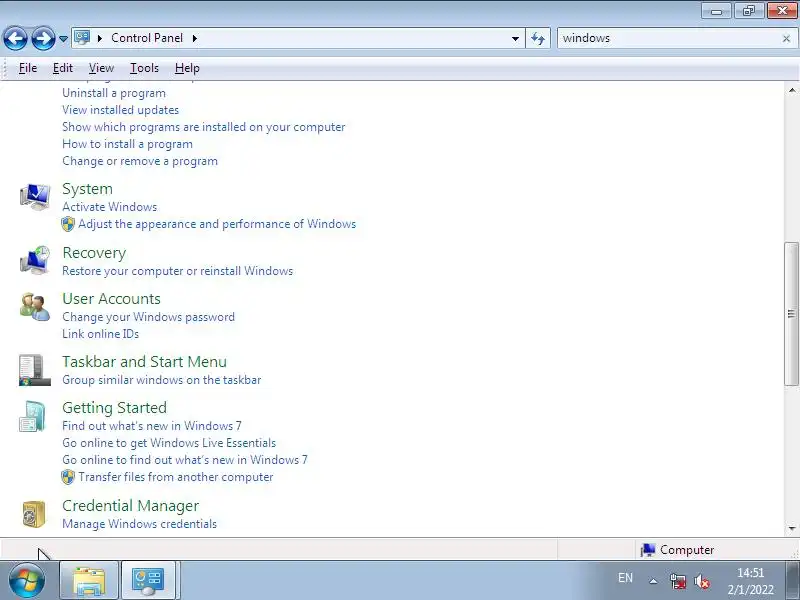
Task: Click Group similar windows on the taskbar
Action: pyautogui.click(x=162, y=380)
